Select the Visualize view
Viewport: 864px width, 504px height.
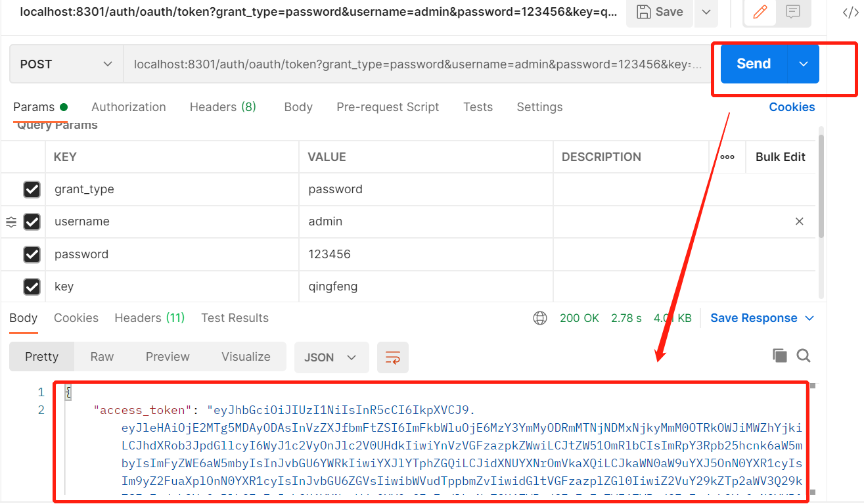pos(246,357)
